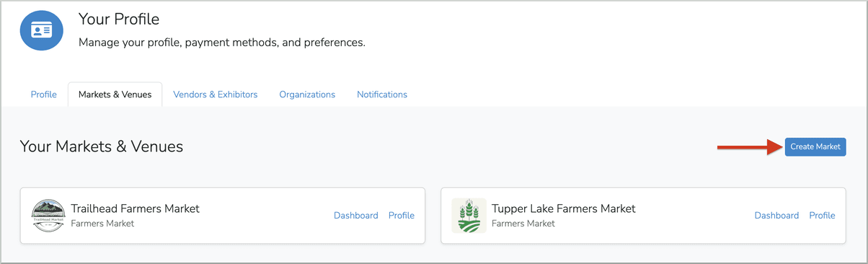The image size is (868, 264).
Task: Click the Tupper Lake Farmers Market logo
Action: pos(469,216)
